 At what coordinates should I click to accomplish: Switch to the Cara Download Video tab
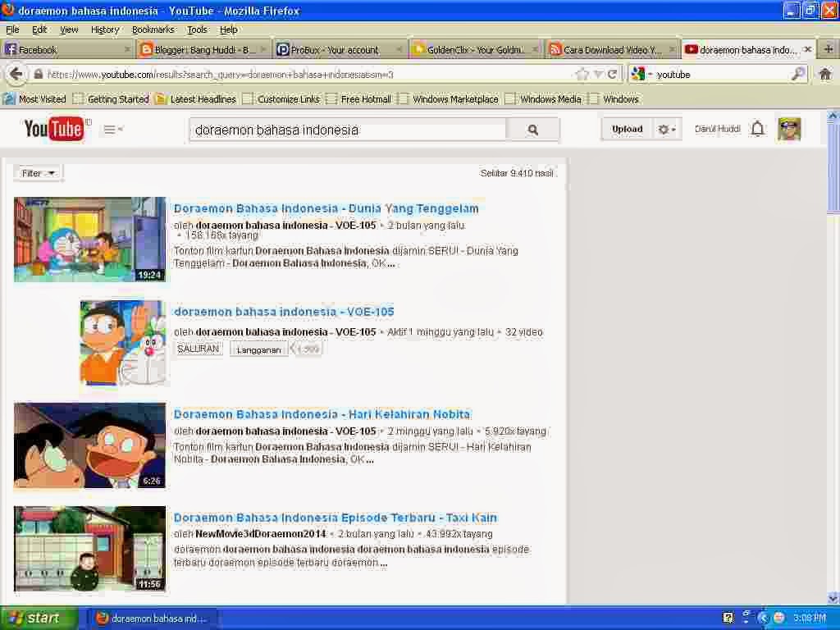coord(612,50)
